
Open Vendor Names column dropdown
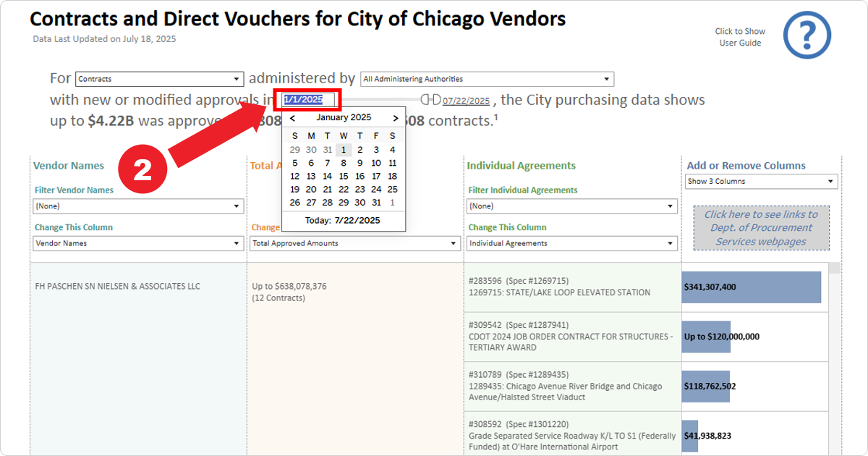point(138,243)
